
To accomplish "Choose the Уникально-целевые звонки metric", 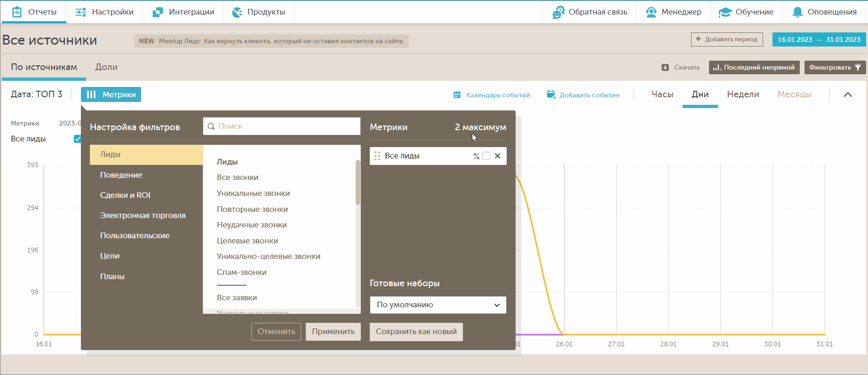I will 269,257.
